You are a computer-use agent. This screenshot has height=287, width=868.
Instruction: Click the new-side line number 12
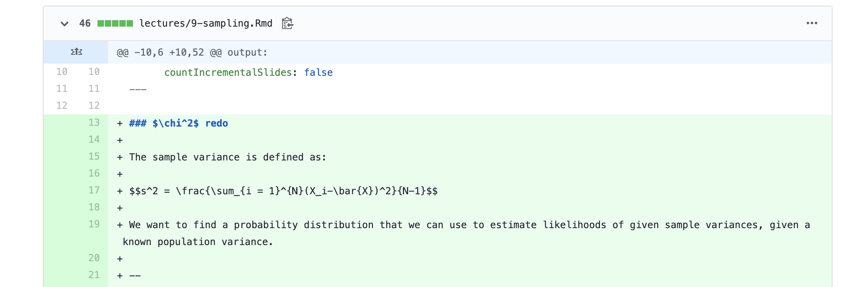[94, 106]
